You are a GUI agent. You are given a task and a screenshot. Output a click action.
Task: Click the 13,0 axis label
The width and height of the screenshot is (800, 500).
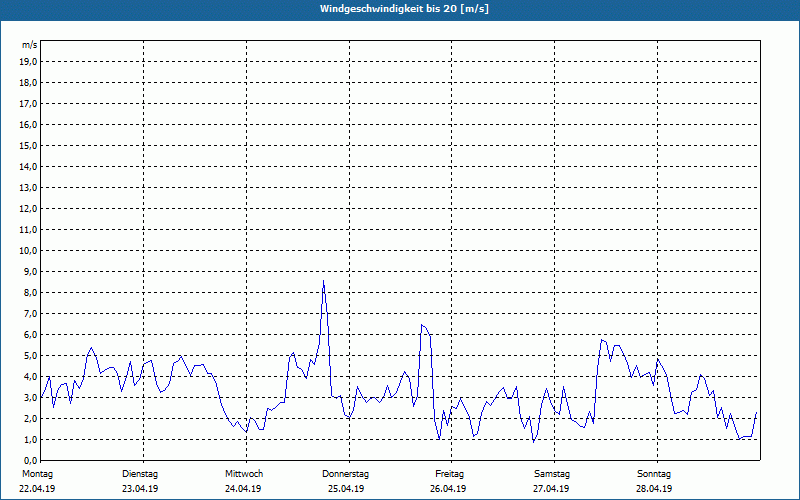29,188
